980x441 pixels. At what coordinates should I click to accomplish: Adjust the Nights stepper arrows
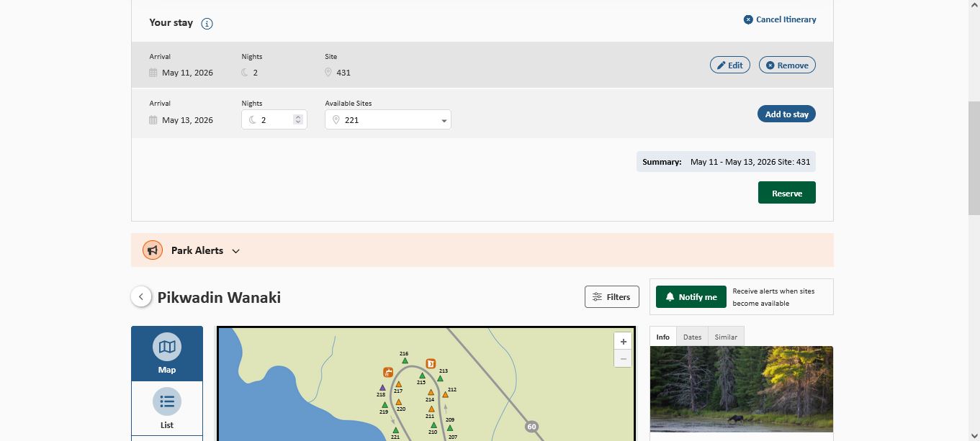(x=298, y=120)
